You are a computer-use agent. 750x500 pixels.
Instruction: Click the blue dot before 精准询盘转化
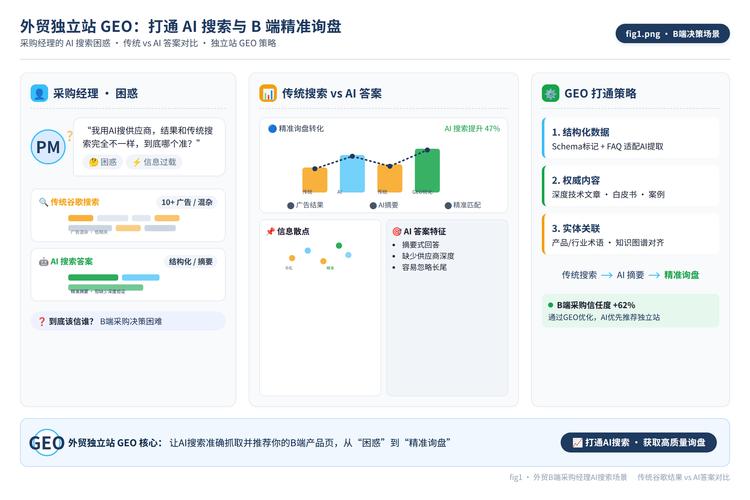(272, 128)
